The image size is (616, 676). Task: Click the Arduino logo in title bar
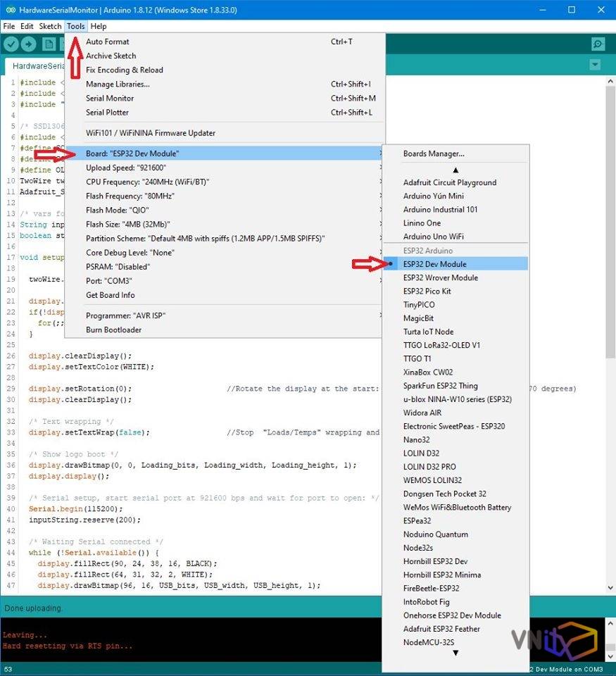tap(9, 9)
